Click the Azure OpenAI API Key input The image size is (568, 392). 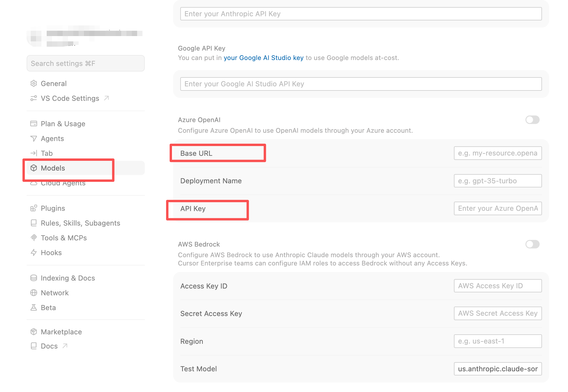tap(498, 208)
